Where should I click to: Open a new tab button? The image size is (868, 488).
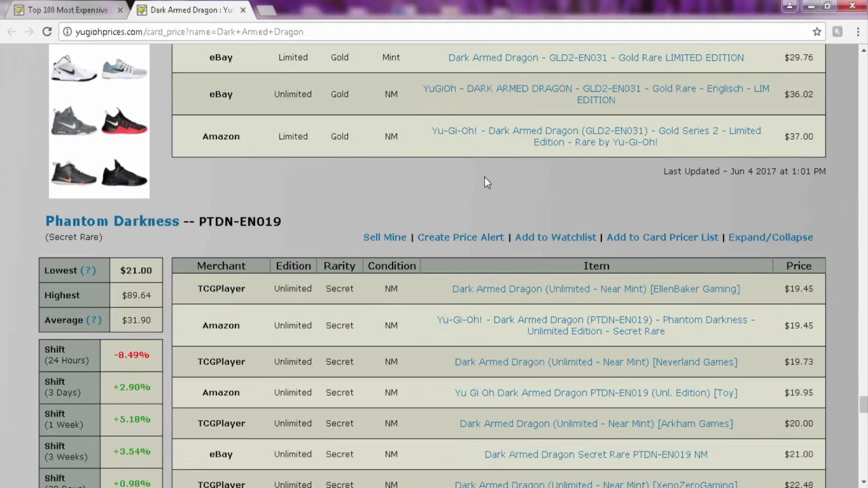[266, 10]
